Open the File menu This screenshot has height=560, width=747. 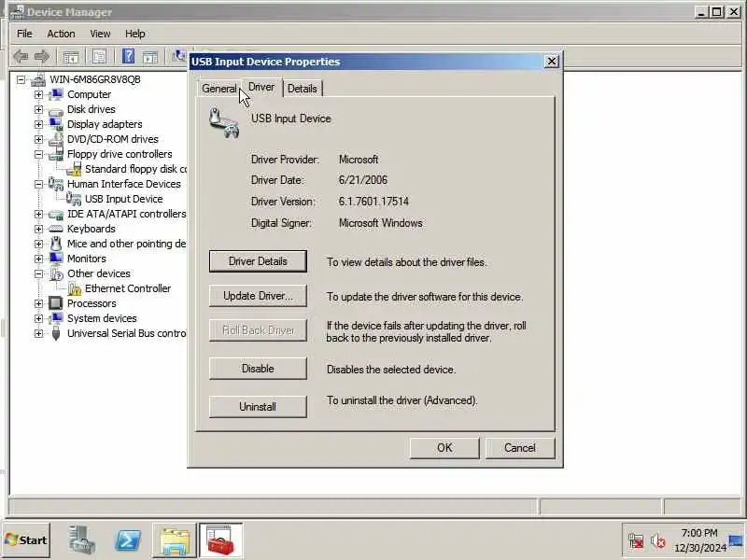click(x=24, y=34)
